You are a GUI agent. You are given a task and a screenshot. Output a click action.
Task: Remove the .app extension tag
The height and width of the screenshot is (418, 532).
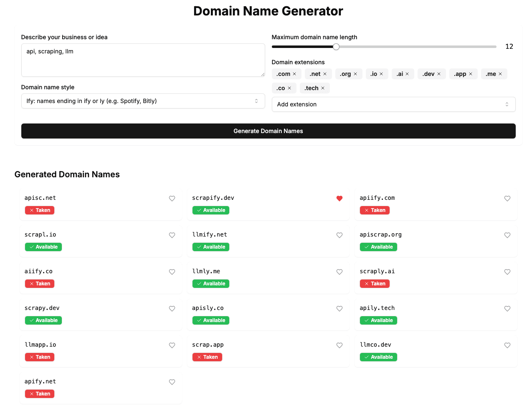(471, 74)
